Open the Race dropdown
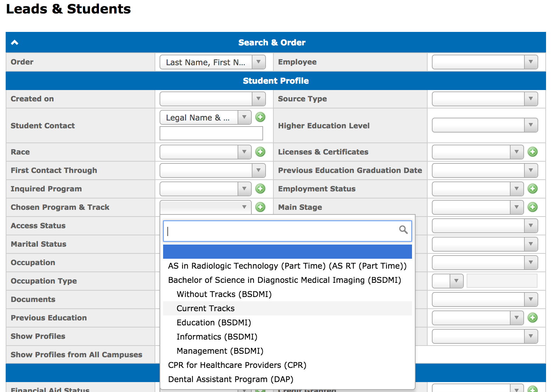The width and height of the screenshot is (551, 392). (x=206, y=152)
